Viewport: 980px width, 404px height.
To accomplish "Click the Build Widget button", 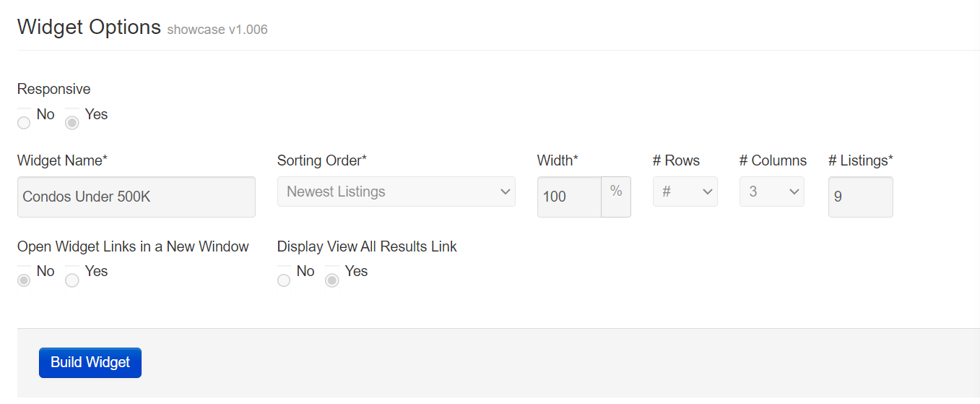I will [x=90, y=363].
